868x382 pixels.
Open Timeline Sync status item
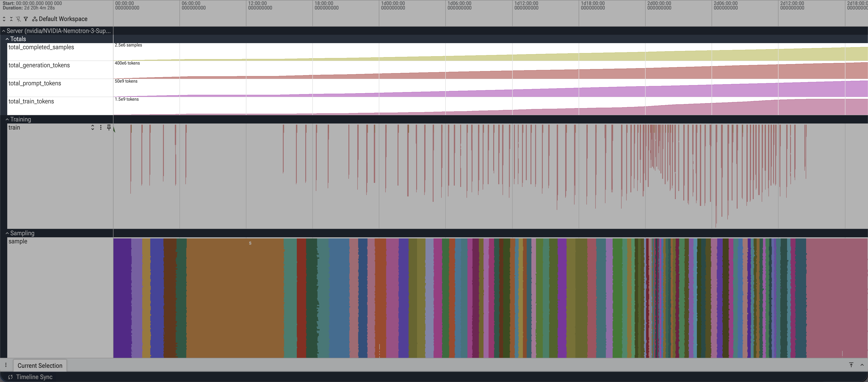coord(30,377)
